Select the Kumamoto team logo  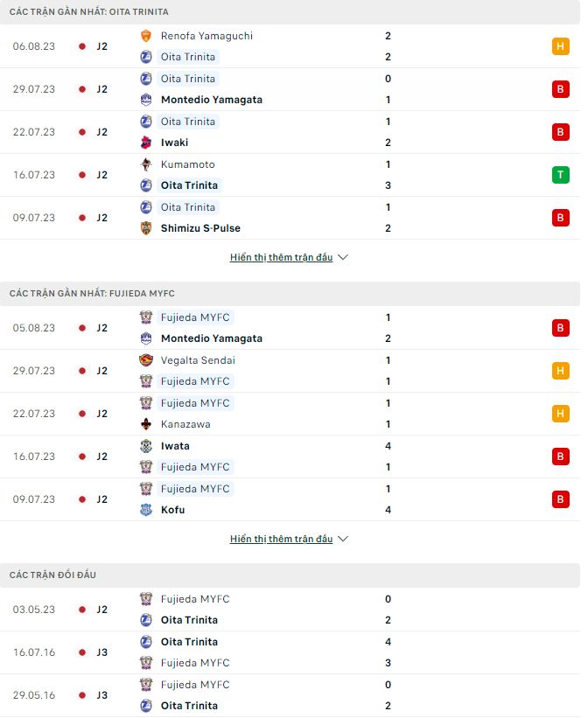click(x=146, y=164)
